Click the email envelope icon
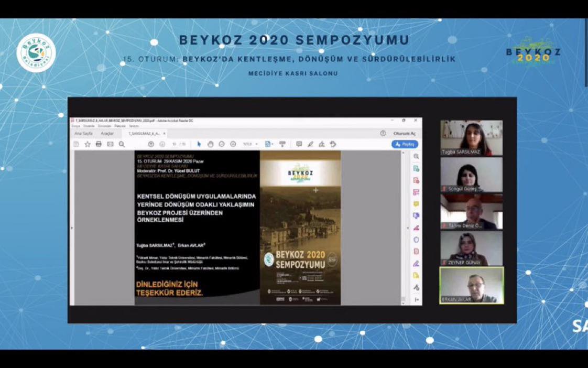This screenshot has width=588, height=368. (x=110, y=144)
